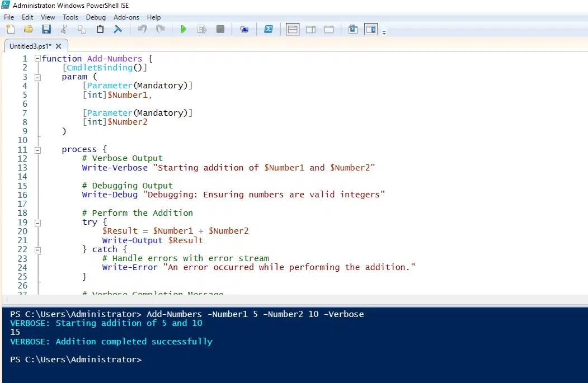
Task: Click the PowerShell ISE title bar icon
Action: (x=6, y=5)
